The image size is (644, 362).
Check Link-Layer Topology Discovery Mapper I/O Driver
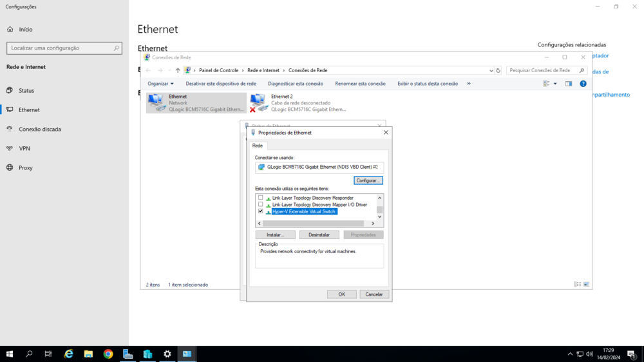261,205
